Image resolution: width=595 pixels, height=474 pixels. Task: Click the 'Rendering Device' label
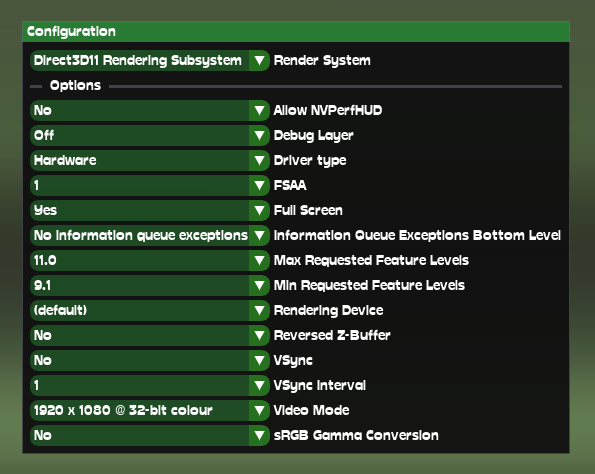(329, 311)
